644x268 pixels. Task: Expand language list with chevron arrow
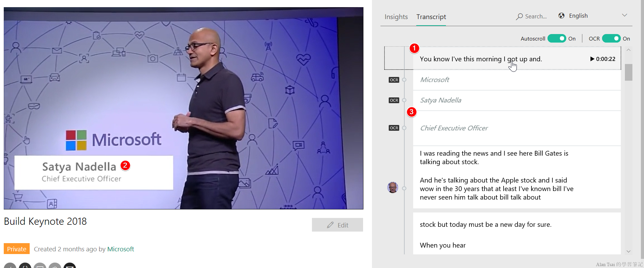click(624, 15)
